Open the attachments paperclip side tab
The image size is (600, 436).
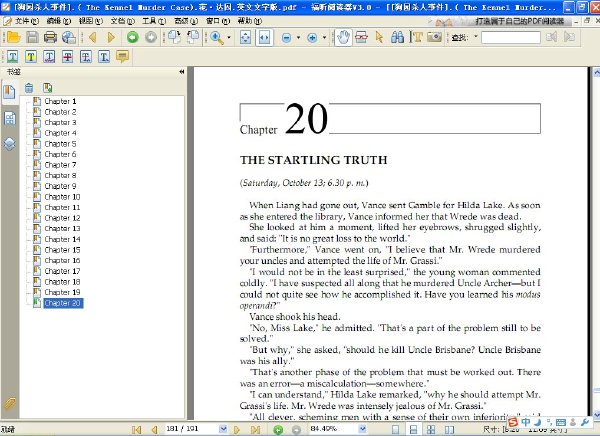click(9, 403)
